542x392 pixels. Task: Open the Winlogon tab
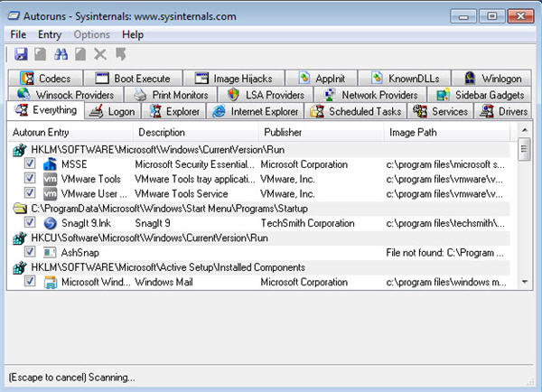492,79
